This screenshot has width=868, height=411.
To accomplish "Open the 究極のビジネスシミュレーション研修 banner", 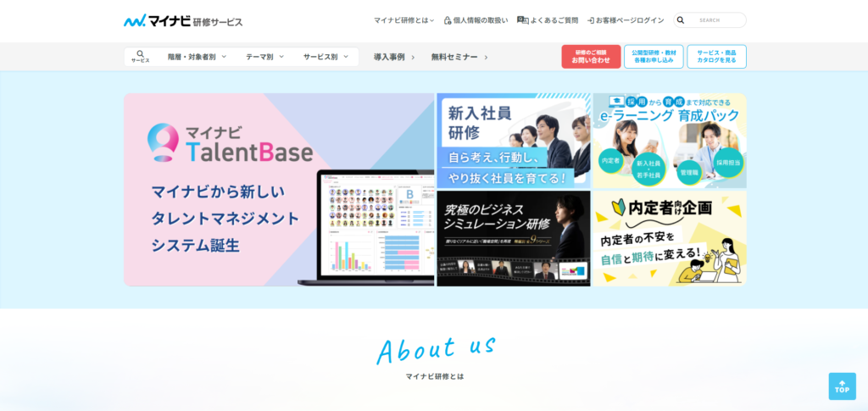I will [513, 238].
